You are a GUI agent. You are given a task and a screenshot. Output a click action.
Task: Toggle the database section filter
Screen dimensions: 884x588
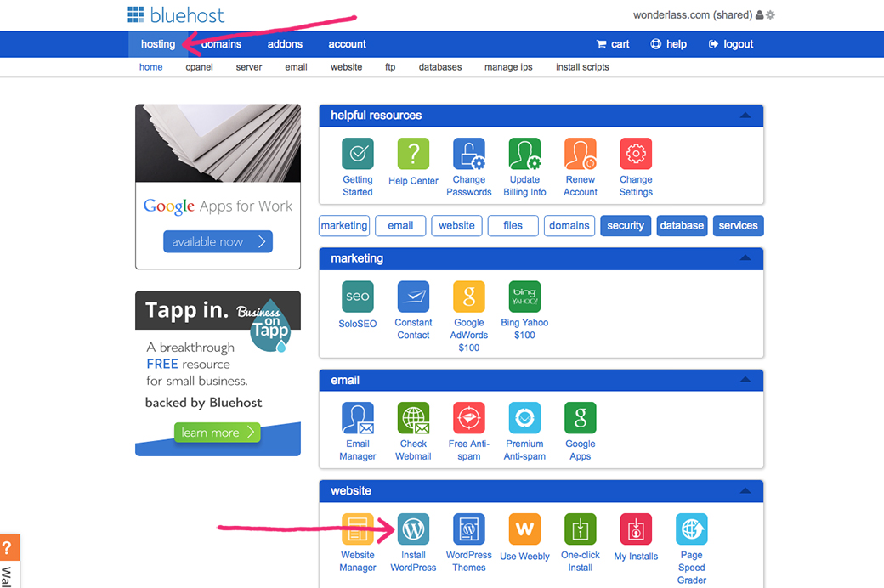(683, 225)
